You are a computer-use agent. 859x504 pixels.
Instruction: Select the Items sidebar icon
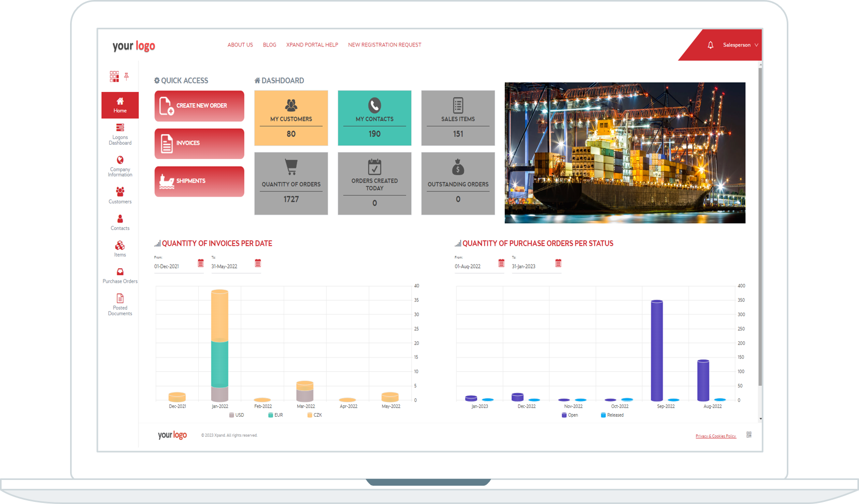tap(120, 248)
